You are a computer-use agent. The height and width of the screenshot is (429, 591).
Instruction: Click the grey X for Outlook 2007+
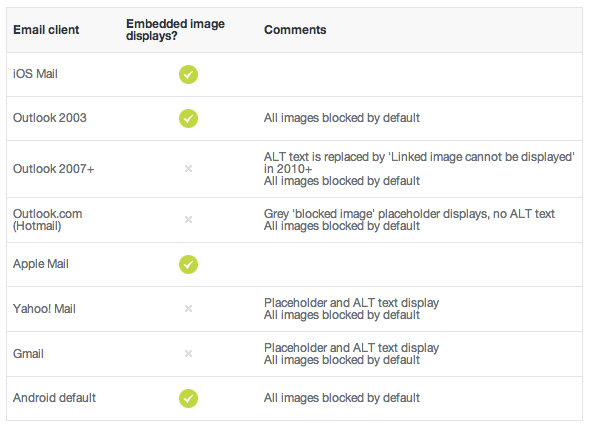coord(188,169)
